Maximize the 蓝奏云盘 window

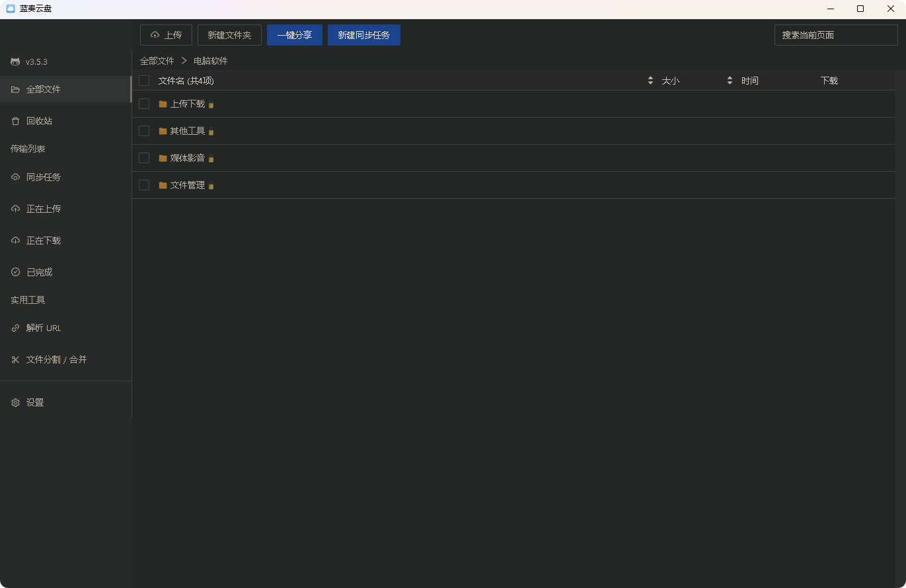tap(860, 9)
